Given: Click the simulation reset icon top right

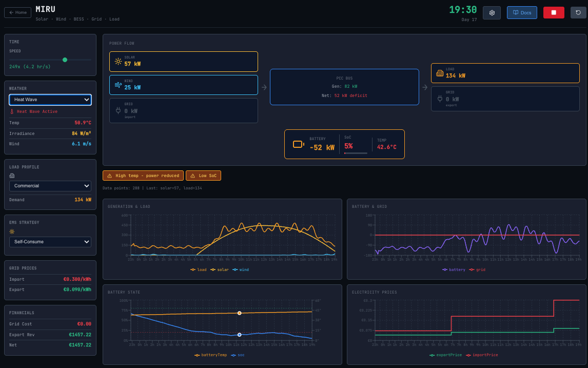Looking at the screenshot, I should click(x=578, y=12).
